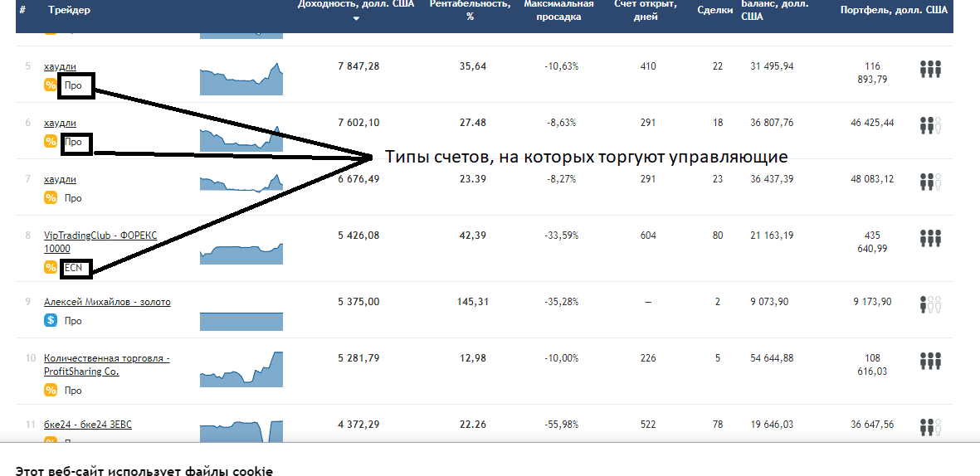Click the blue dollar icon for Алексей Михайлов
The width and height of the screenshot is (980, 476).
(51, 320)
